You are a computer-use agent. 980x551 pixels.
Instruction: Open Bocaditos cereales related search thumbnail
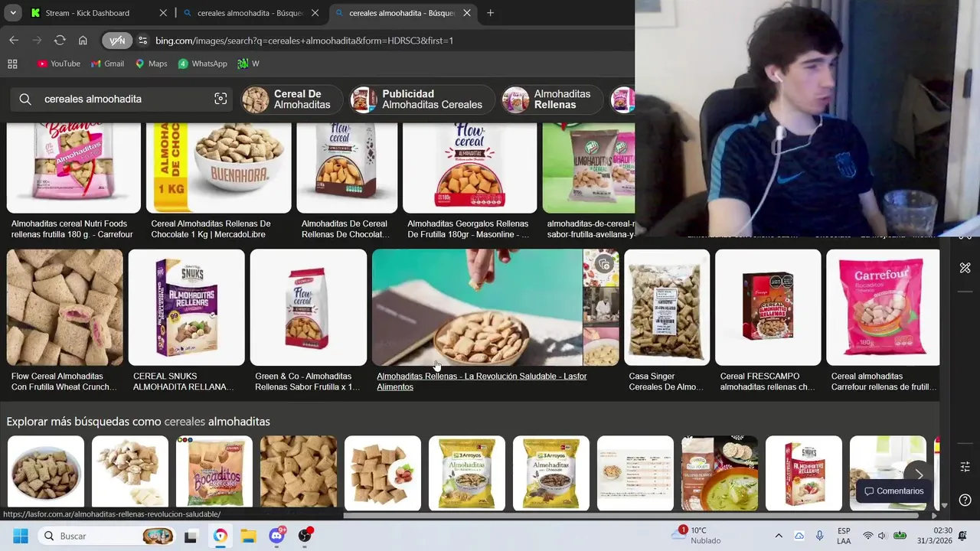(214, 473)
